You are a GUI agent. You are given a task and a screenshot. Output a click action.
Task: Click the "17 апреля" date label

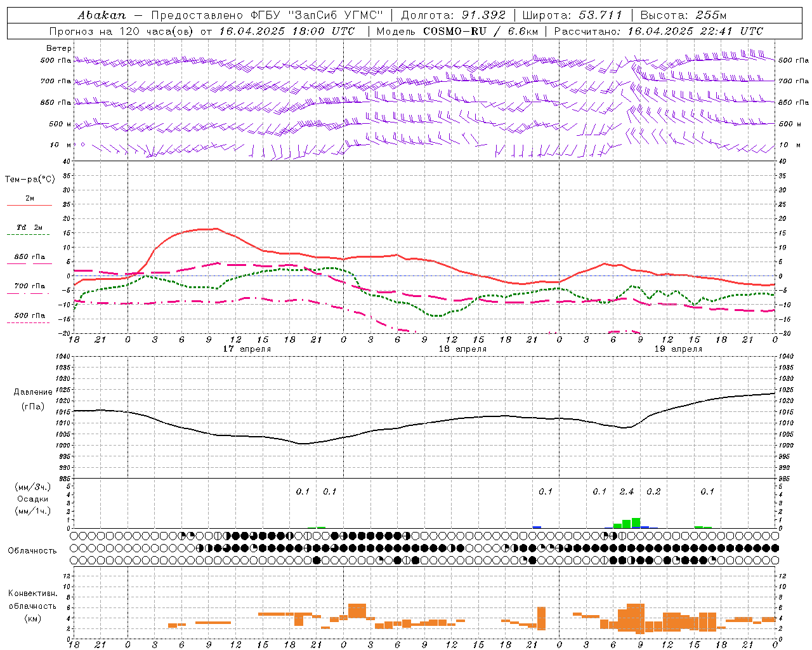247,349
